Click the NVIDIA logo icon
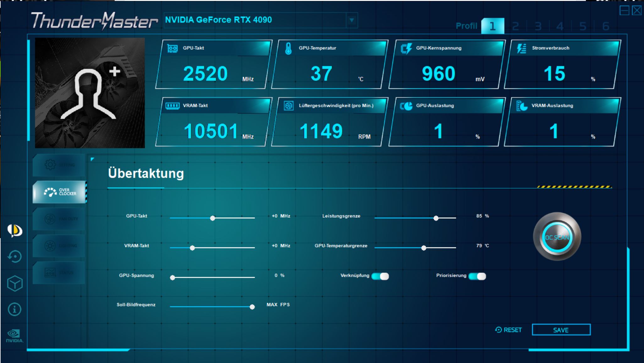This screenshot has height=363, width=644. pyautogui.click(x=14, y=336)
